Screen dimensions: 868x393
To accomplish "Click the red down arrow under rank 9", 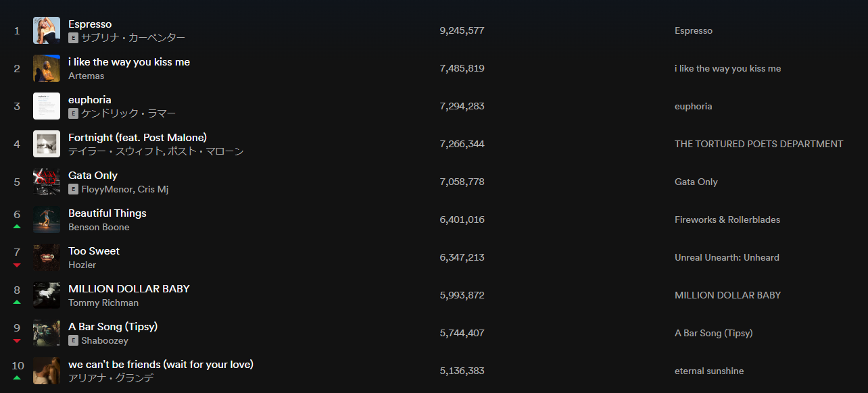I will (17, 340).
